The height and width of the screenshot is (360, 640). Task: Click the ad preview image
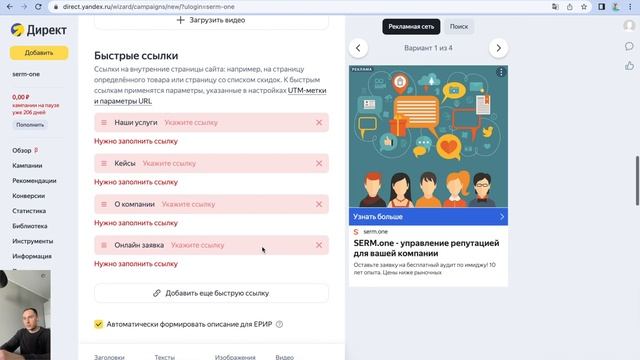(428, 136)
